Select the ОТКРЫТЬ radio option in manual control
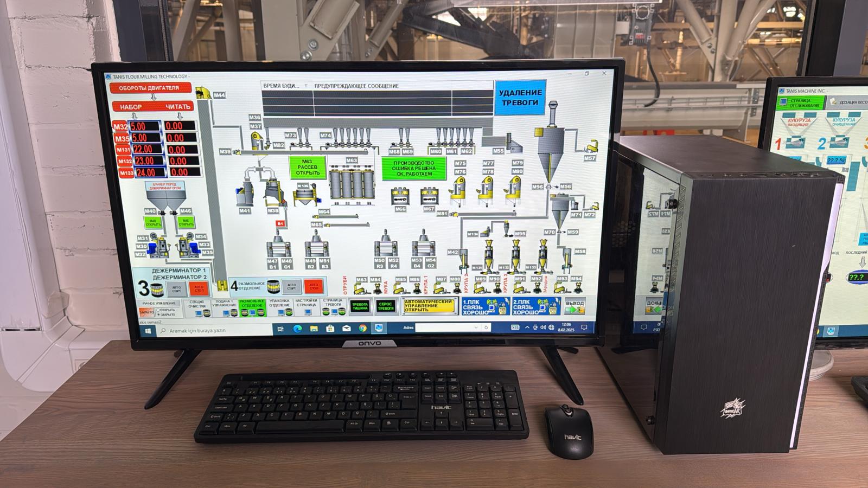The height and width of the screenshot is (488, 868). click(x=166, y=310)
